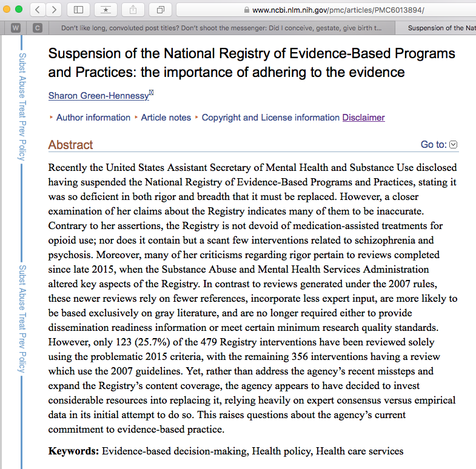Open the pinned C tab

click(x=38, y=28)
